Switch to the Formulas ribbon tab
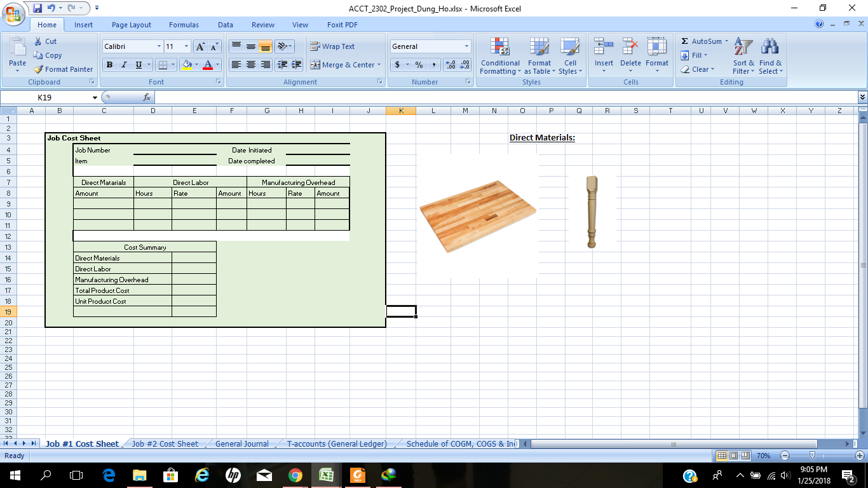Viewport: 868px width, 488px height. click(x=184, y=25)
